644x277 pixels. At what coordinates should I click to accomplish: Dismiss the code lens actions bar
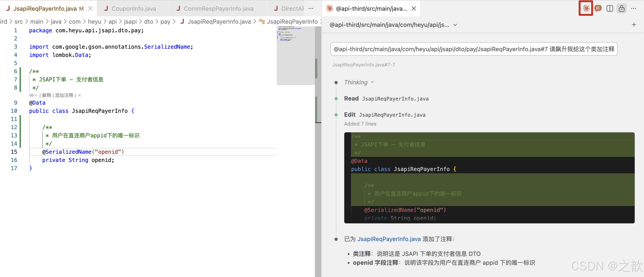(79, 95)
